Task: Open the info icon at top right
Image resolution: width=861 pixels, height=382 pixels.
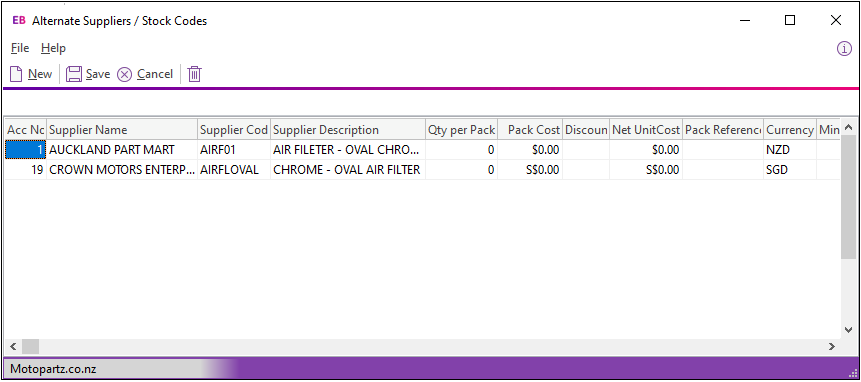Action: coord(844,49)
